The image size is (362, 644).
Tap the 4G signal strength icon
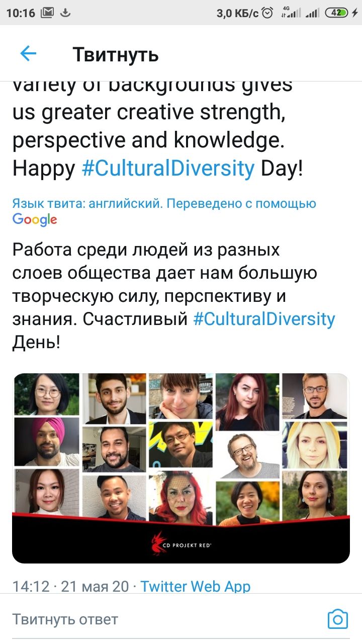(x=291, y=13)
